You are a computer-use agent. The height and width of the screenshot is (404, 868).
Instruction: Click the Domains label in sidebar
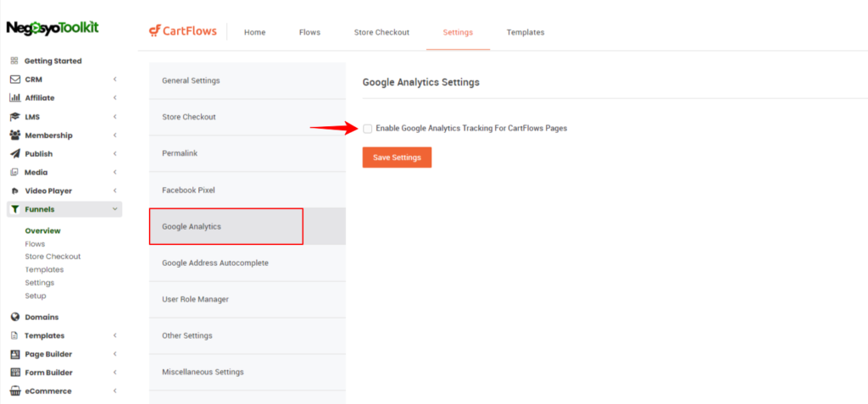(42, 317)
